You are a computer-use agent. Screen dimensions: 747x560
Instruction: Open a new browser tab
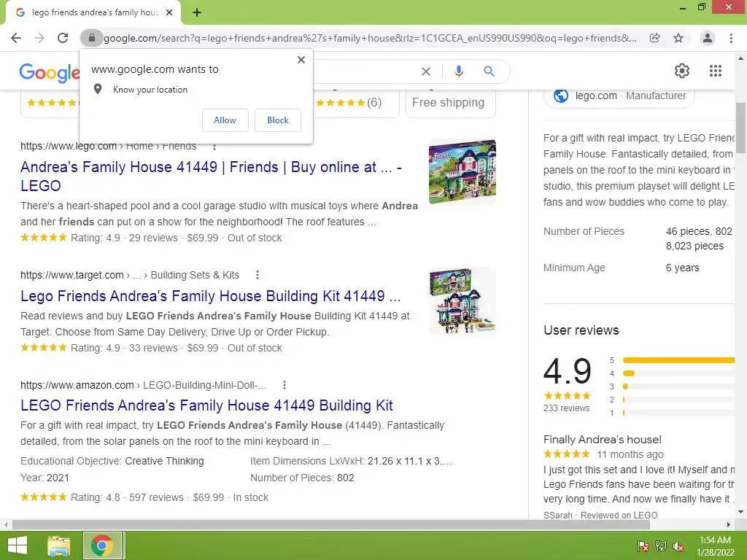(x=197, y=12)
